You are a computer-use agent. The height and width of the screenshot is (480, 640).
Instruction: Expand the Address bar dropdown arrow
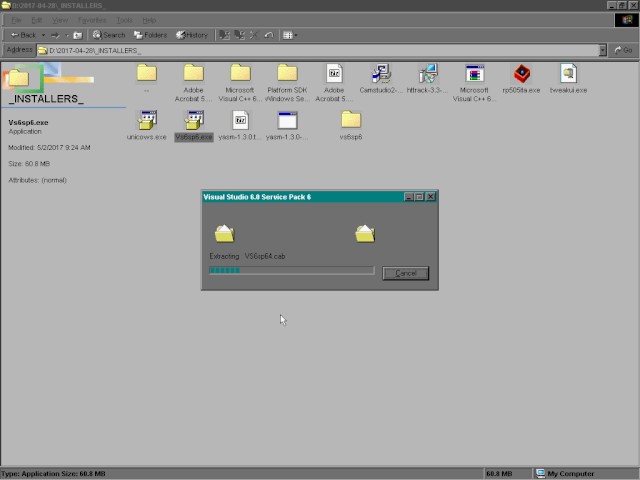click(x=602, y=50)
